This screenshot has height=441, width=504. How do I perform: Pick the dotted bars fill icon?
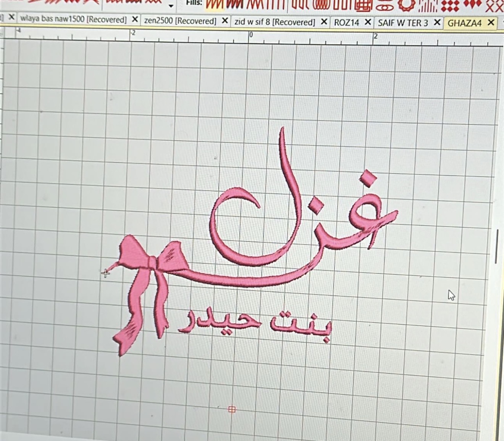tap(427, 7)
